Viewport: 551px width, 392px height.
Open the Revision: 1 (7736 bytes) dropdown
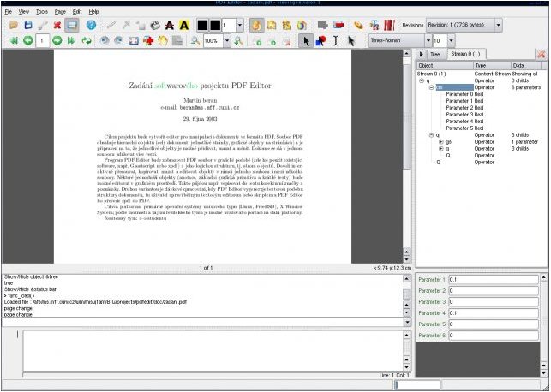(x=464, y=25)
